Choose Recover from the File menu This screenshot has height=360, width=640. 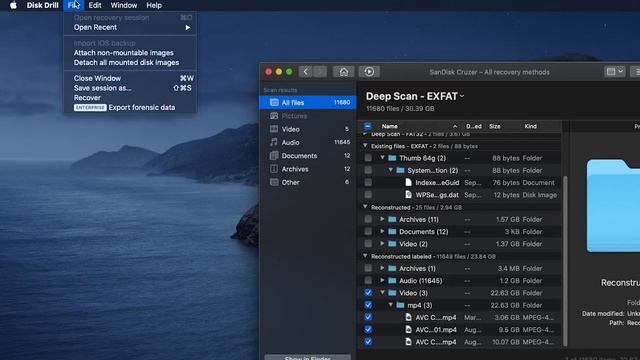[x=130, y=98]
